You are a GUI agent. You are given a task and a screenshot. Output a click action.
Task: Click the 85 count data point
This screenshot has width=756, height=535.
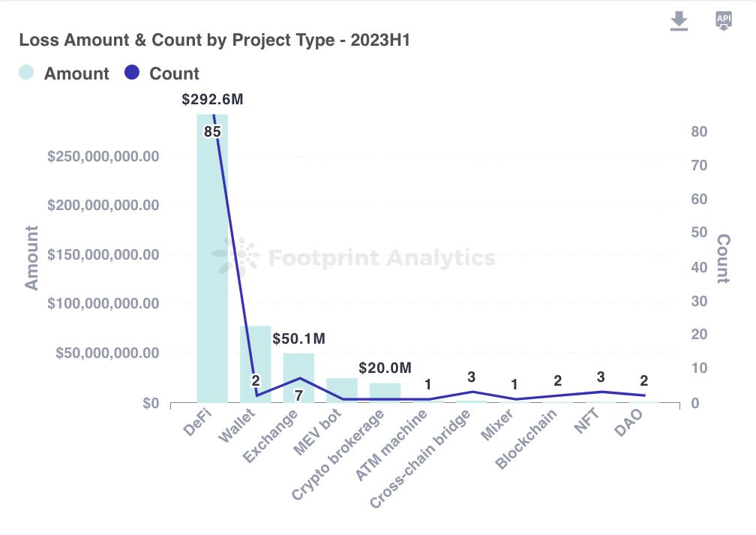213,131
